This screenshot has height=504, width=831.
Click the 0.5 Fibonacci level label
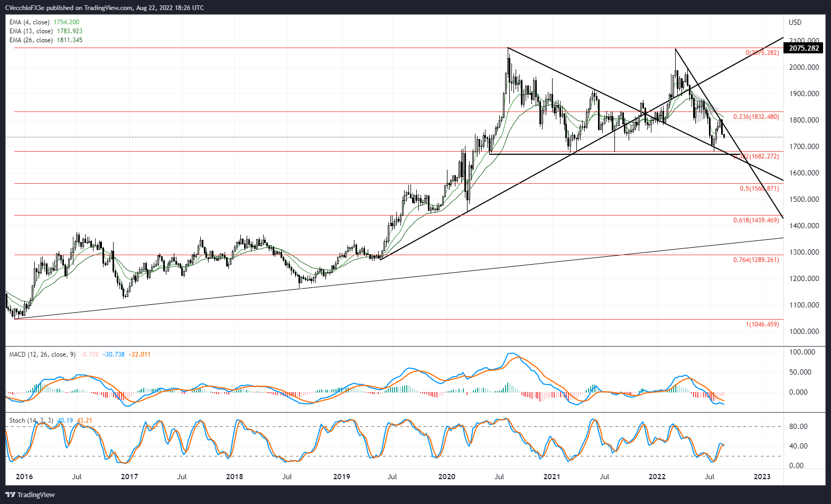click(759, 189)
